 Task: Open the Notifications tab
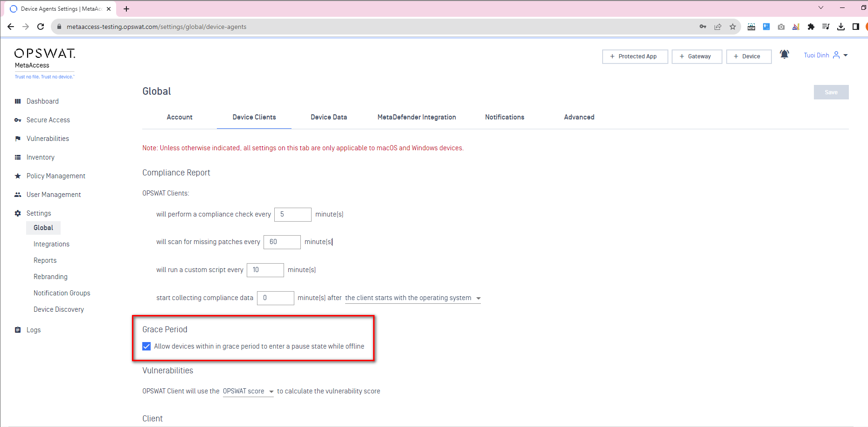pyautogui.click(x=505, y=117)
